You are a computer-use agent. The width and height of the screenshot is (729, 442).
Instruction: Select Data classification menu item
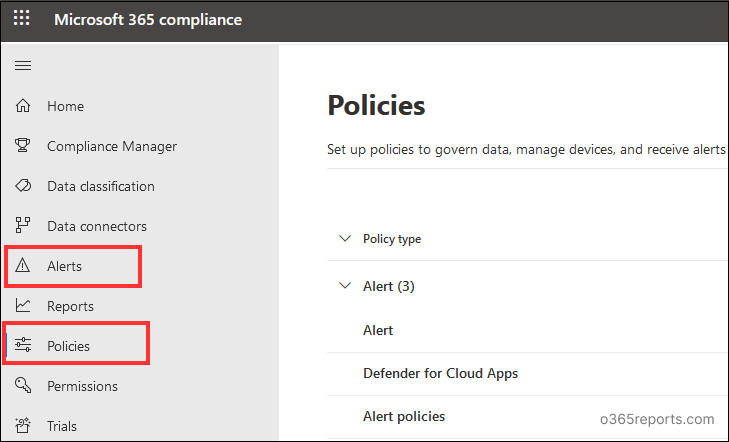[101, 186]
